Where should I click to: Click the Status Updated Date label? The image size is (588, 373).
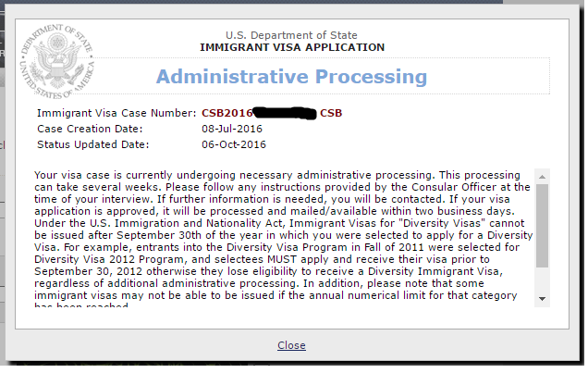(x=93, y=144)
